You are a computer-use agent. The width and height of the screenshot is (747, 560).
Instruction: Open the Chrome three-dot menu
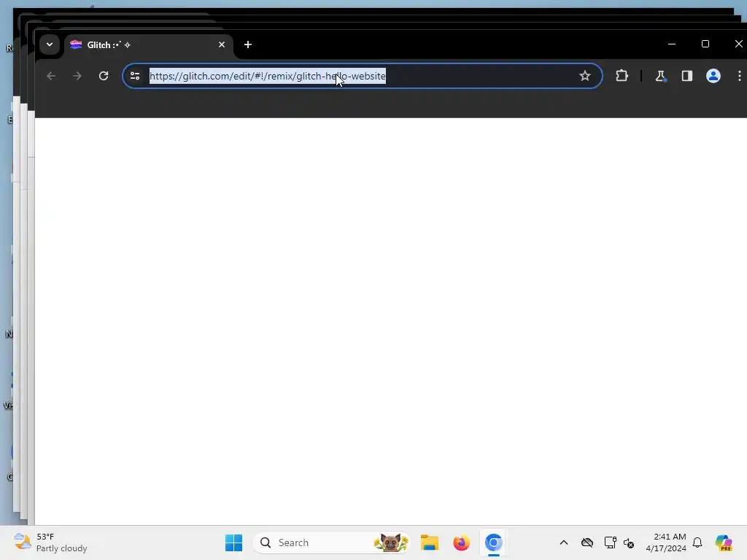coord(739,76)
